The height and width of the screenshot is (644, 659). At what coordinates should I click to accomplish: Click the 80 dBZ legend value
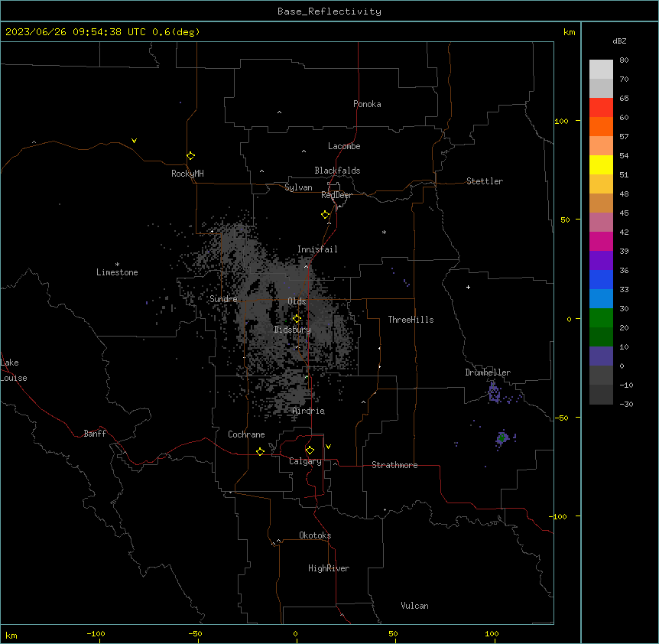click(624, 60)
